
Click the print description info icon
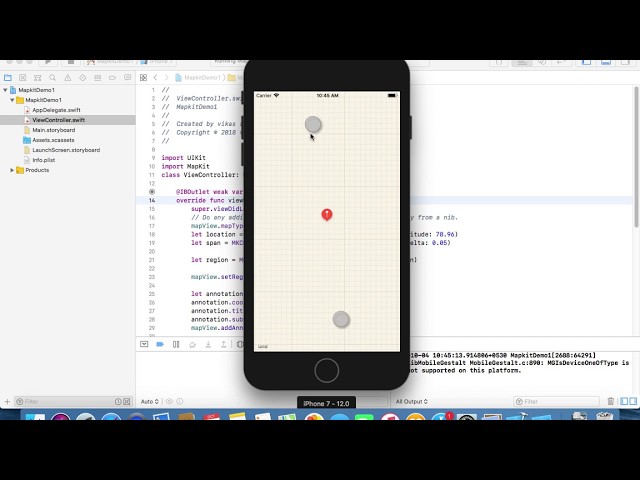tap(180, 402)
